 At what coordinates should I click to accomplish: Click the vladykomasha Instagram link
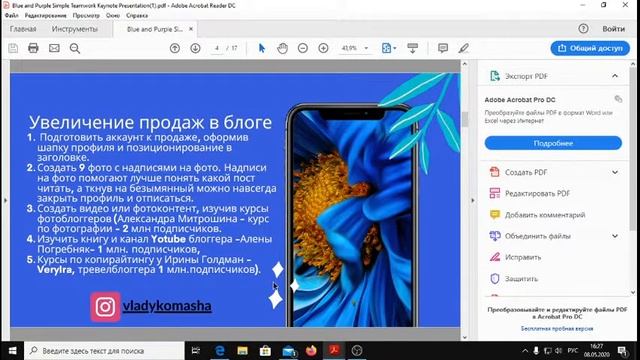coord(167,306)
